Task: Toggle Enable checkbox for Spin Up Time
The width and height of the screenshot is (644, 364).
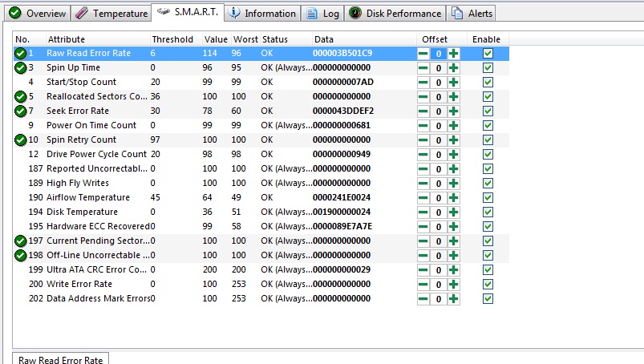Action: tap(488, 67)
